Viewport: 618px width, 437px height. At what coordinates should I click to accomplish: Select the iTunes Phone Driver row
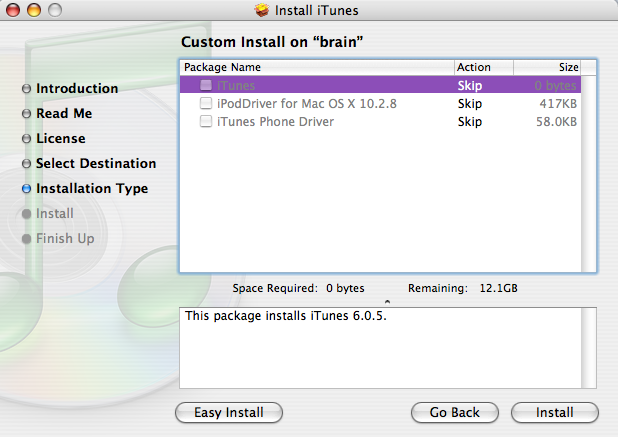(380, 122)
